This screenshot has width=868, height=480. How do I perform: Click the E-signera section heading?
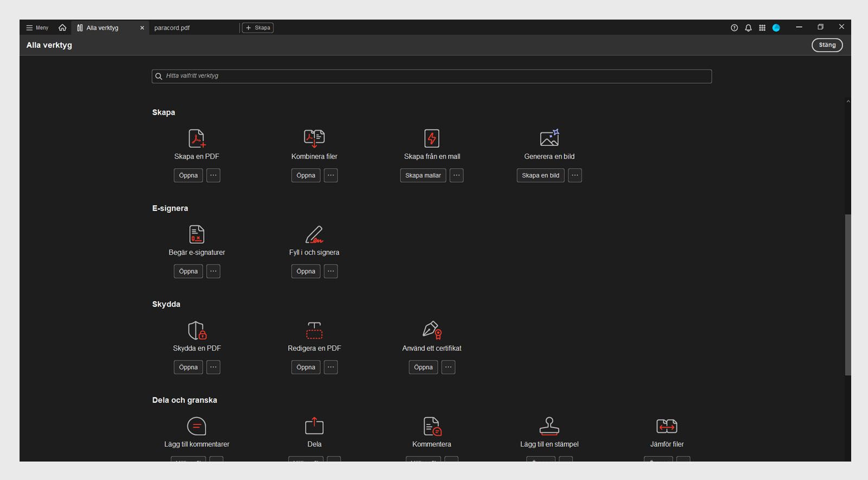[x=170, y=209]
